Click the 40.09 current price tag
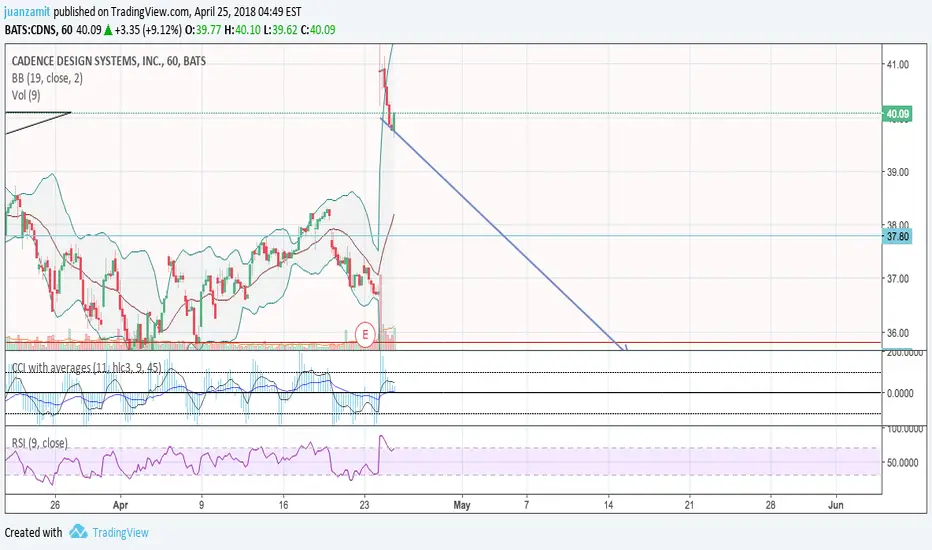The width and height of the screenshot is (932, 550). coord(898,114)
